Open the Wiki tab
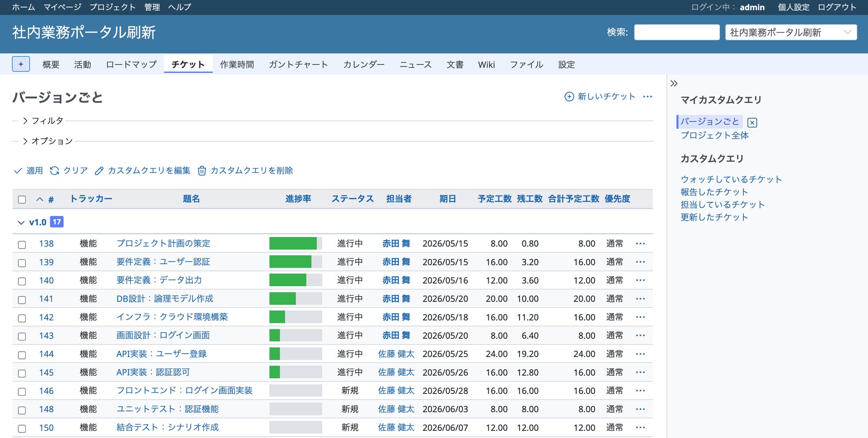 coord(487,65)
